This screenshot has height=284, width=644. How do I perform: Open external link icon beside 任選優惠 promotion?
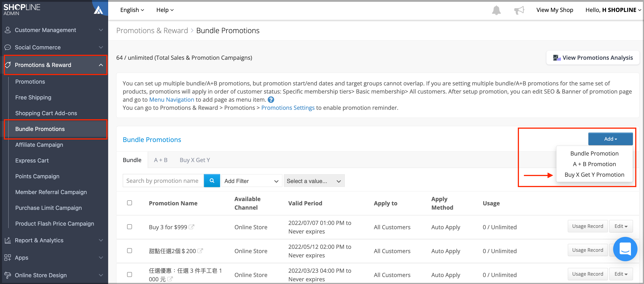point(170,279)
